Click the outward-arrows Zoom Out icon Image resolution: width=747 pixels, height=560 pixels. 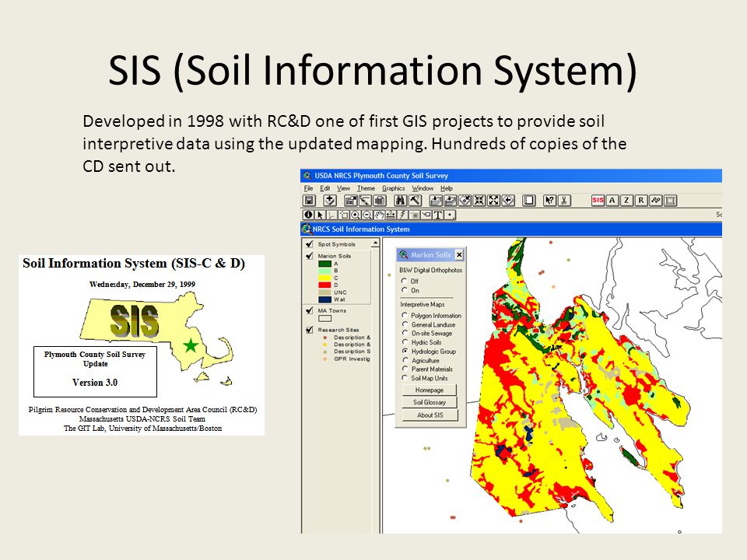click(x=494, y=201)
